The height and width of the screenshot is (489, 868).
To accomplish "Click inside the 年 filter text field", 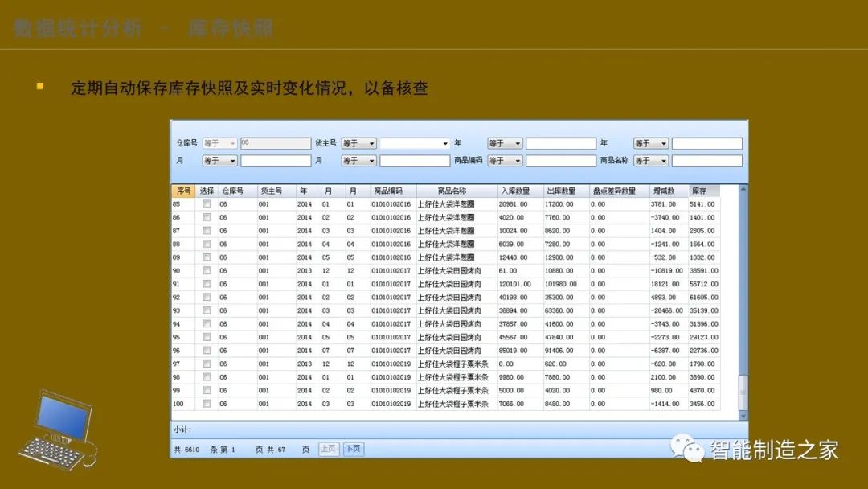I will point(561,142).
